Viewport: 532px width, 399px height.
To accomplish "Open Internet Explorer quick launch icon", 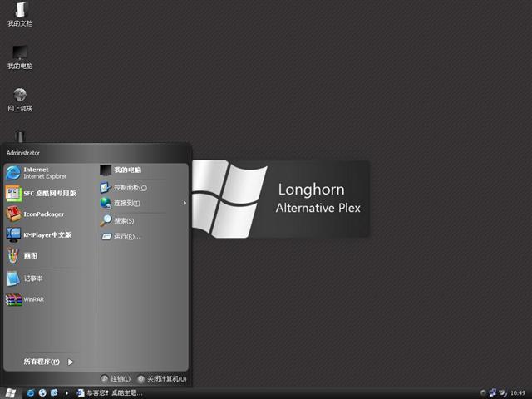I will tap(30, 393).
